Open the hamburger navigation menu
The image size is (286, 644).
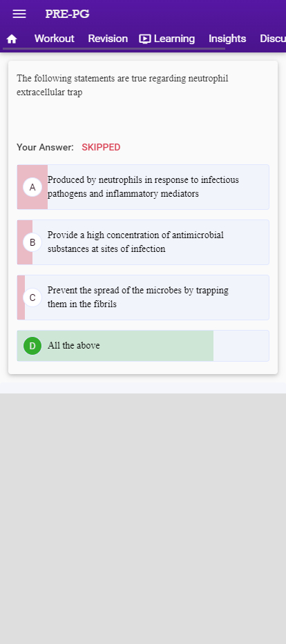[19, 14]
